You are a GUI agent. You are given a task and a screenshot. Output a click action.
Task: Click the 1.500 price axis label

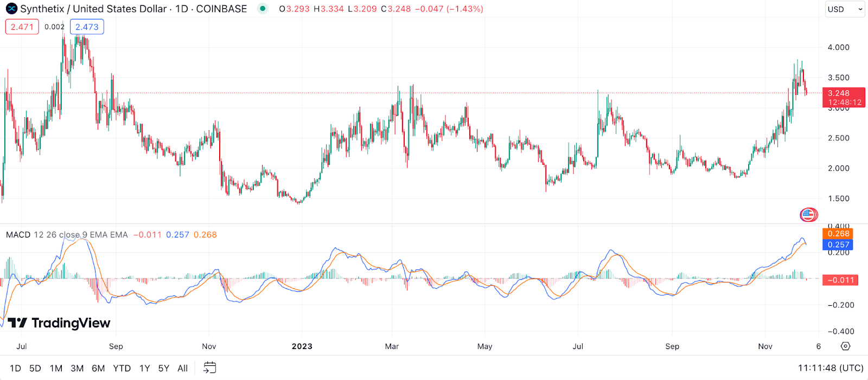(x=838, y=198)
